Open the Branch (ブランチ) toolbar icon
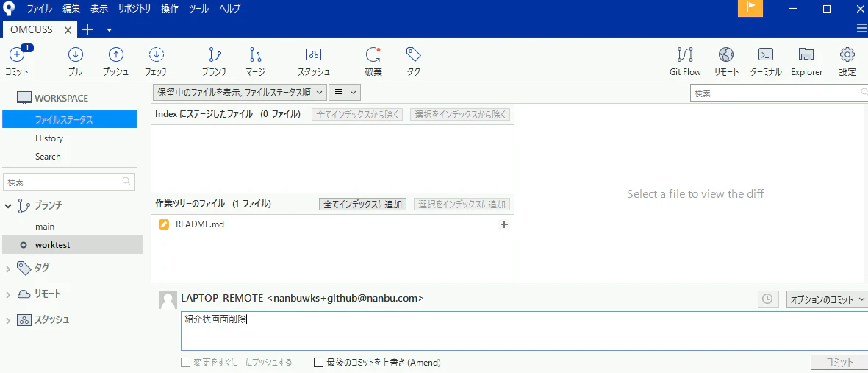 click(x=214, y=54)
